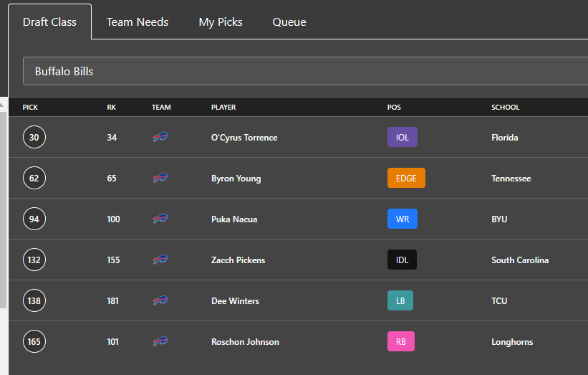588x375 pixels.
Task: Click the pick 132 circle badge
Action: click(34, 260)
